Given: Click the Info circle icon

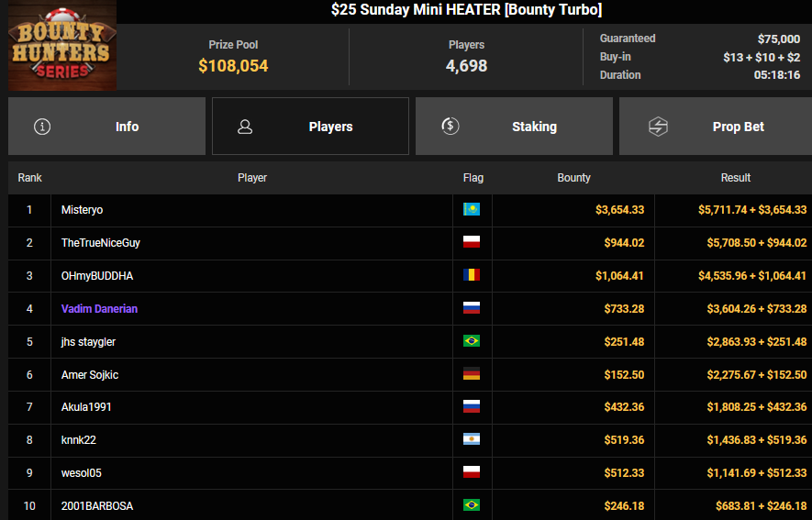Looking at the screenshot, I should [42, 127].
